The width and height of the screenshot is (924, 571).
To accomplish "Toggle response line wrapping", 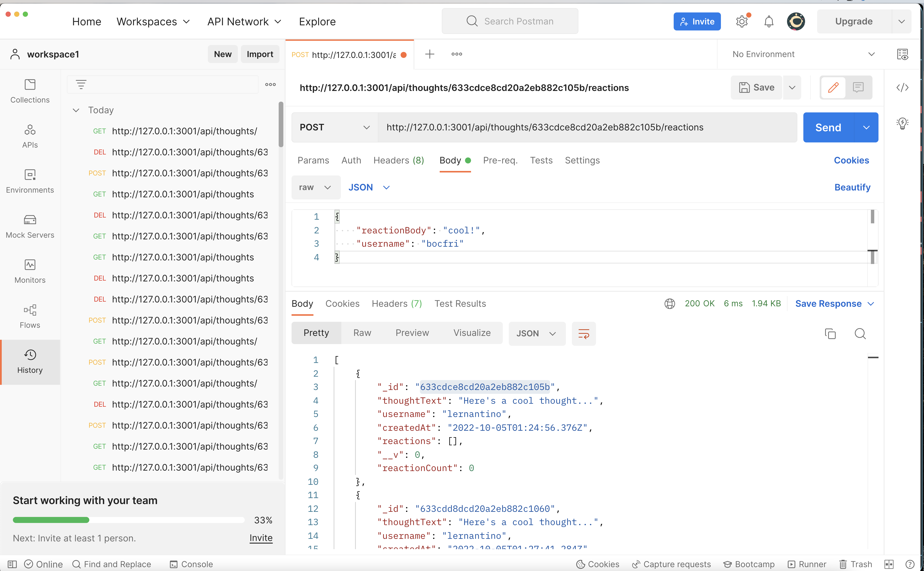I will 584,334.
